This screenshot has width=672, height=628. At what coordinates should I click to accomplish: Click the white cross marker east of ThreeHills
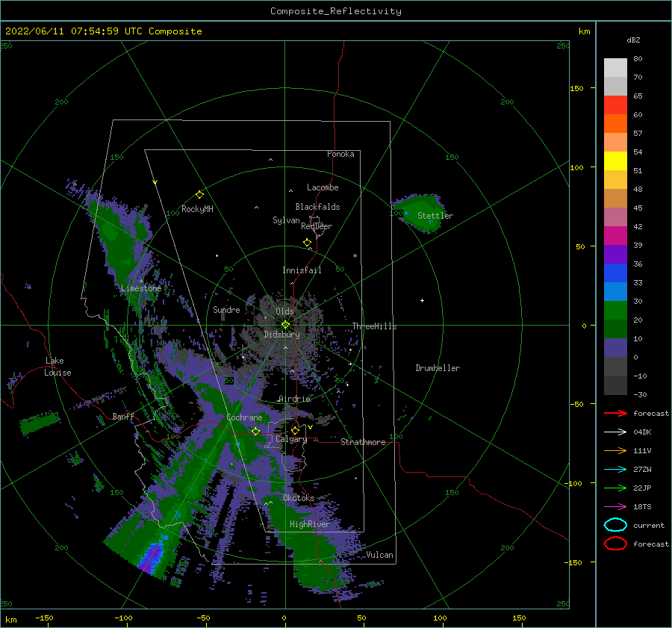422,300
